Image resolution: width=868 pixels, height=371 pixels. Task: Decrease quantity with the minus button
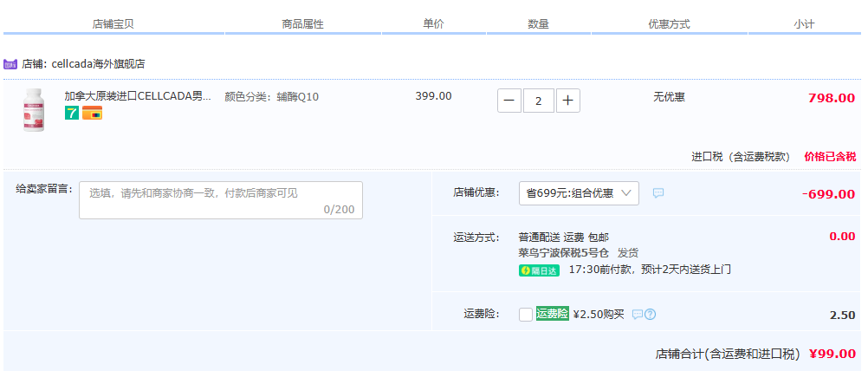[509, 101]
